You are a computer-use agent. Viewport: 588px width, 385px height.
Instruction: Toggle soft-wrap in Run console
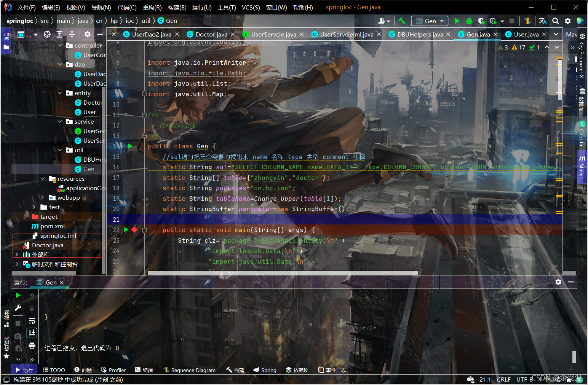pyautogui.click(x=32, y=321)
